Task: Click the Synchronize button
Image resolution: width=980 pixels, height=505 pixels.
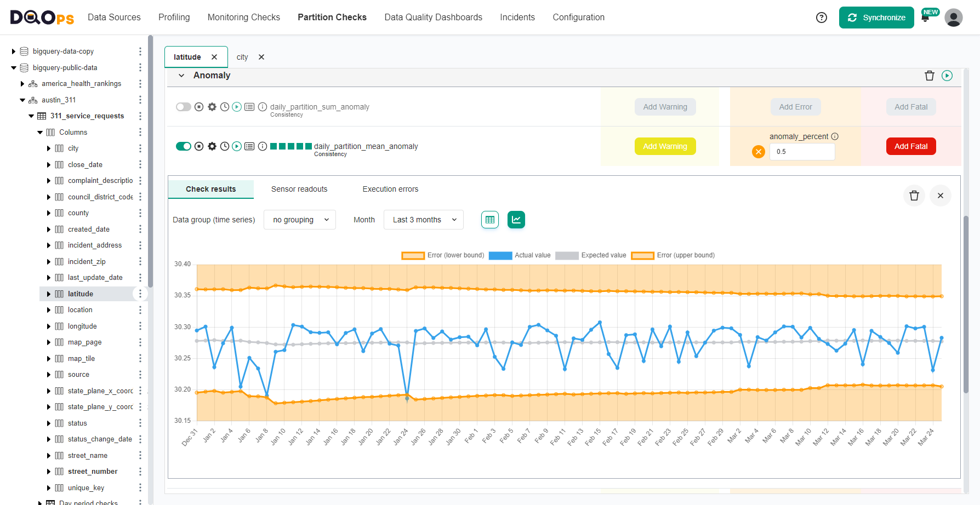Action: pos(876,17)
